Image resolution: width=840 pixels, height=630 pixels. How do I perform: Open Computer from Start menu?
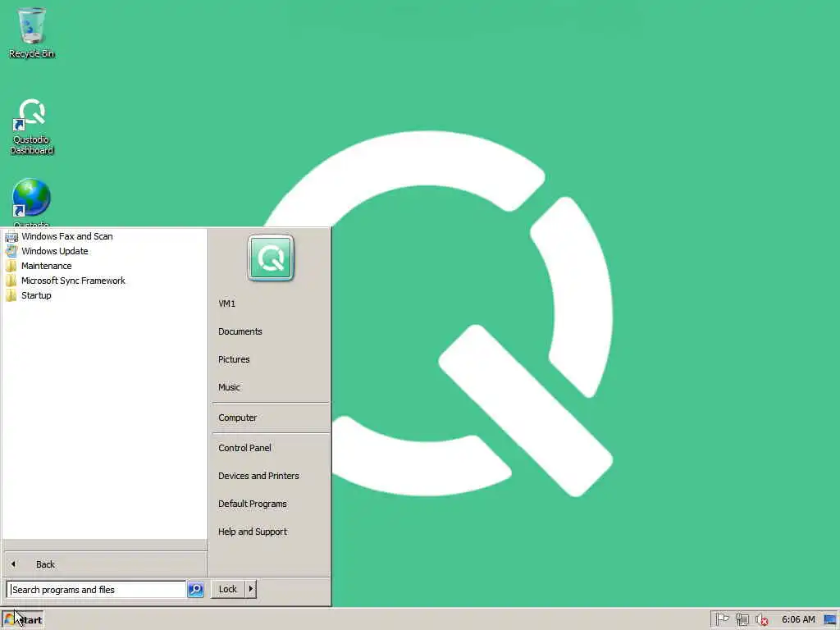[x=237, y=418]
